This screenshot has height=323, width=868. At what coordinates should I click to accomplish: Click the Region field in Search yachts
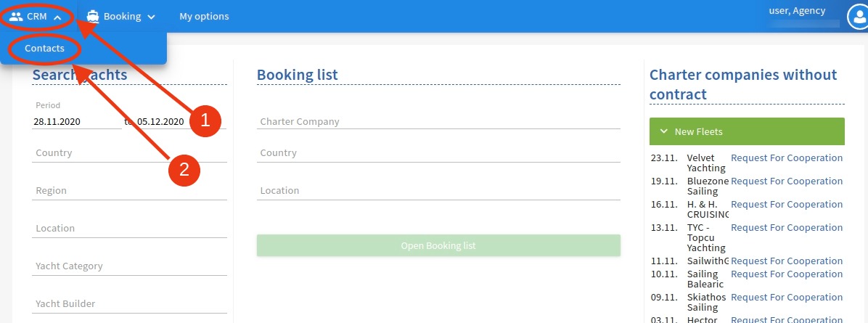(x=129, y=191)
